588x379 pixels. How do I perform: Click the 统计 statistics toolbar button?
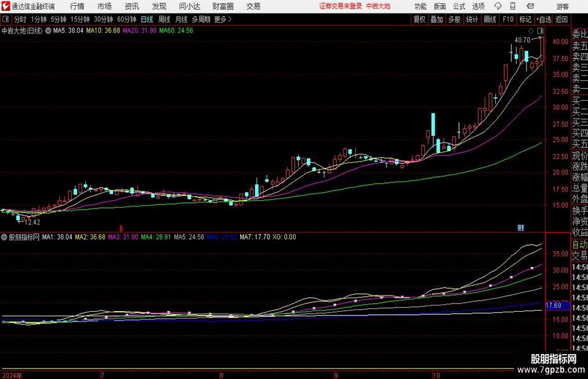(x=472, y=19)
